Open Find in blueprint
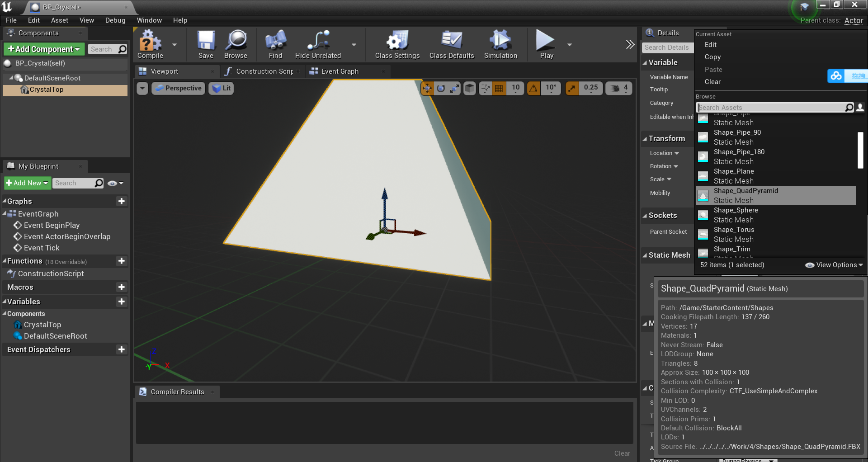The height and width of the screenshot is (462, 868). [275, 44]
